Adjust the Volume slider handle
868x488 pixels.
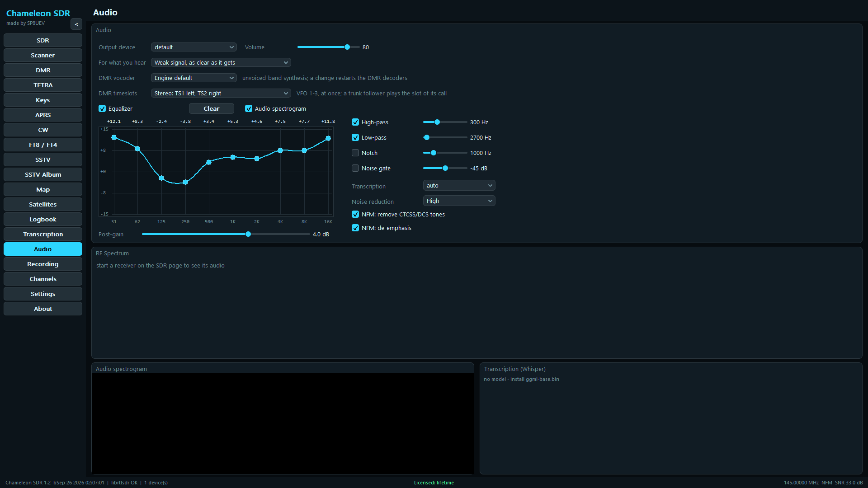click(347, 47)
